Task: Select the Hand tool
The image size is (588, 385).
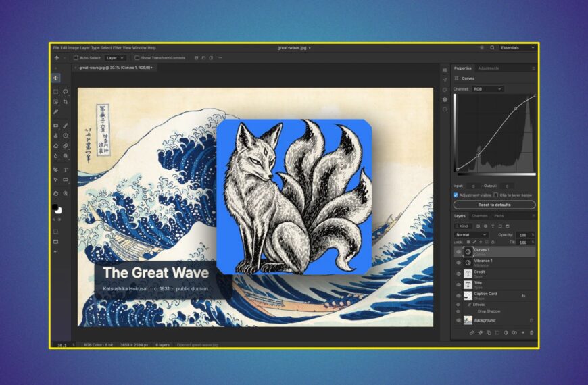Action: click(56, 193)
